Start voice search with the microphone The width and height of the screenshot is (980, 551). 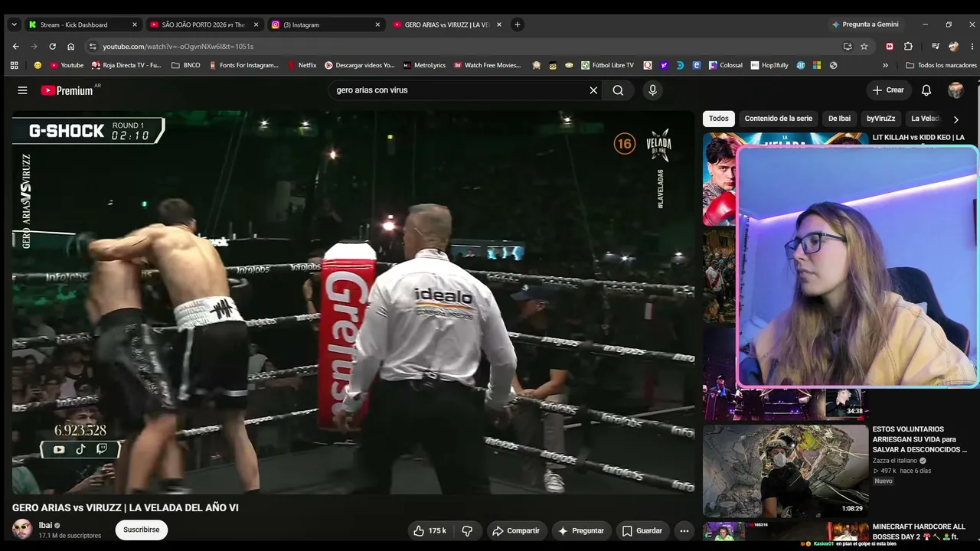tap(652, 90)
